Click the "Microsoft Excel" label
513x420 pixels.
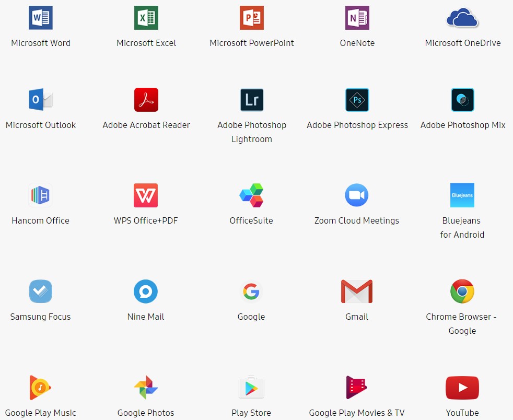pyautogui.click(x=146, y=43)
